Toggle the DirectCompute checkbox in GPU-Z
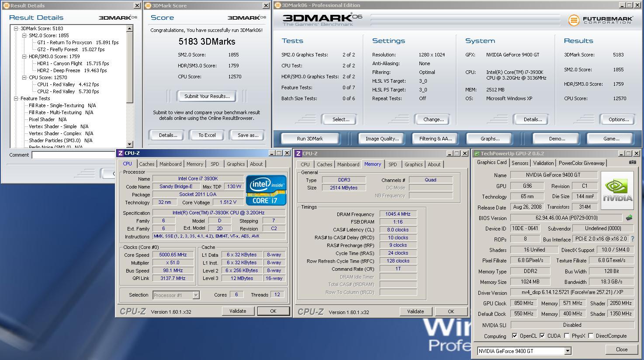 [591, 336]
